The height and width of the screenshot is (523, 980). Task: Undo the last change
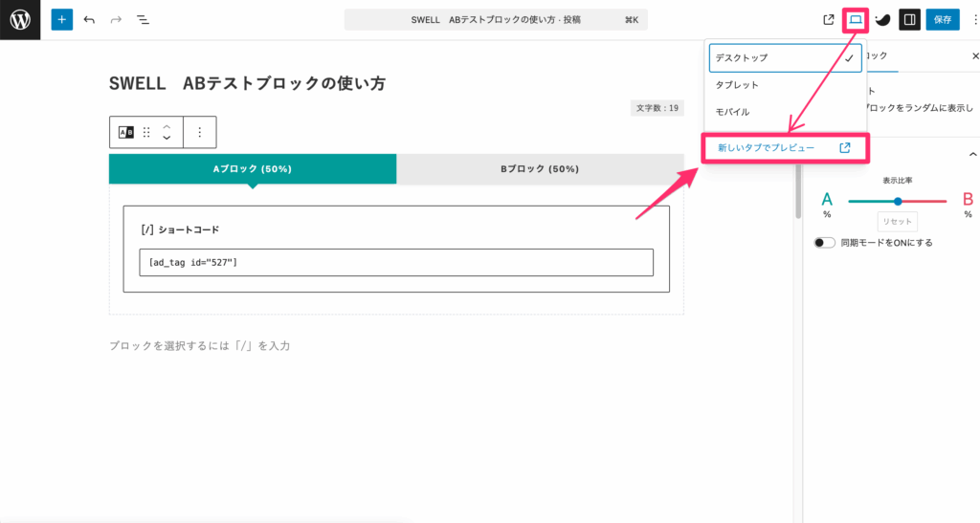89,20
